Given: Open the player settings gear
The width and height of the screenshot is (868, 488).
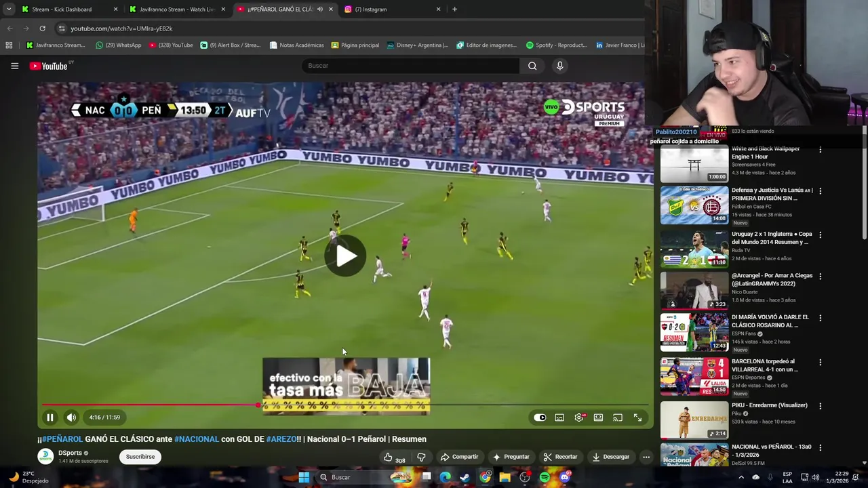Looking at the screenshot, I should [579, 418].
